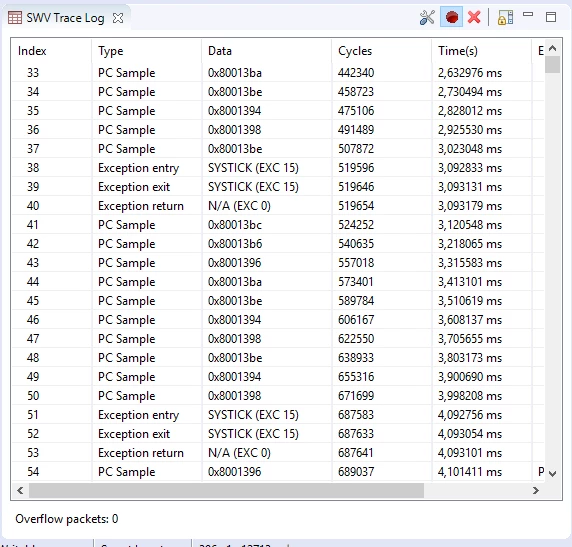This screenshot has width=572, height=547.
Task: Toggle the scroll lock icon
Action: [505, 18]
